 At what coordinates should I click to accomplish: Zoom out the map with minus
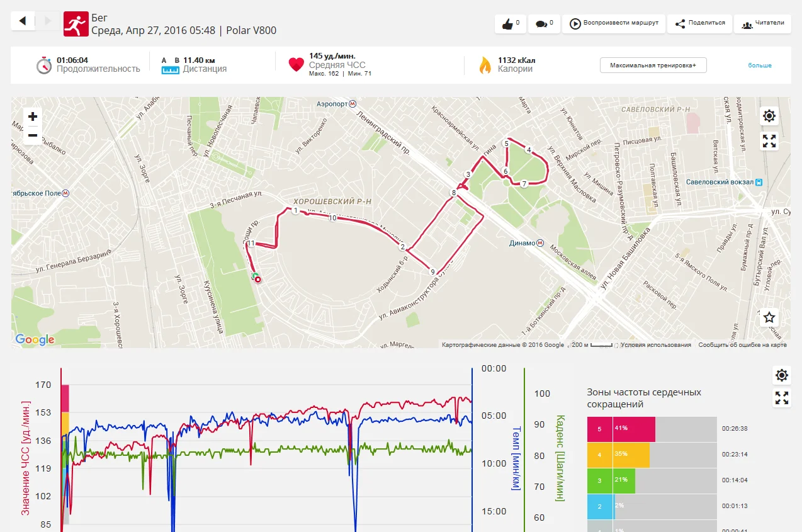tap(33, 135)
